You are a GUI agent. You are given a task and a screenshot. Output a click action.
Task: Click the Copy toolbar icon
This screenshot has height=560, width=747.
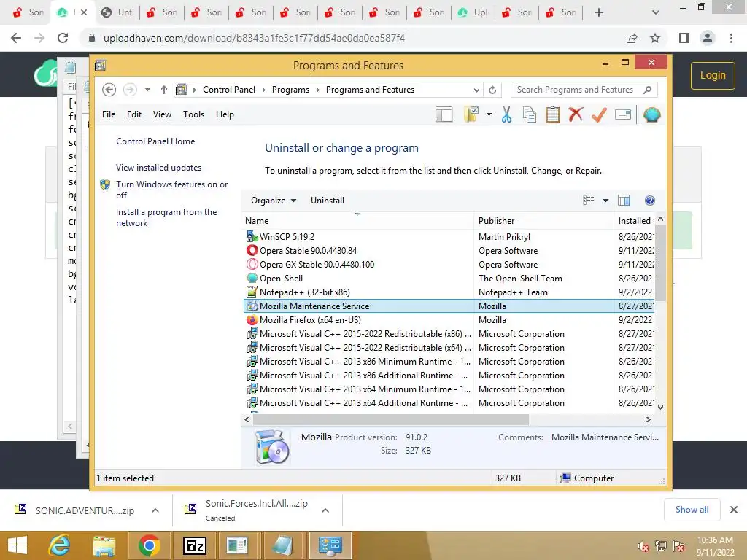(x=530, y=114)
